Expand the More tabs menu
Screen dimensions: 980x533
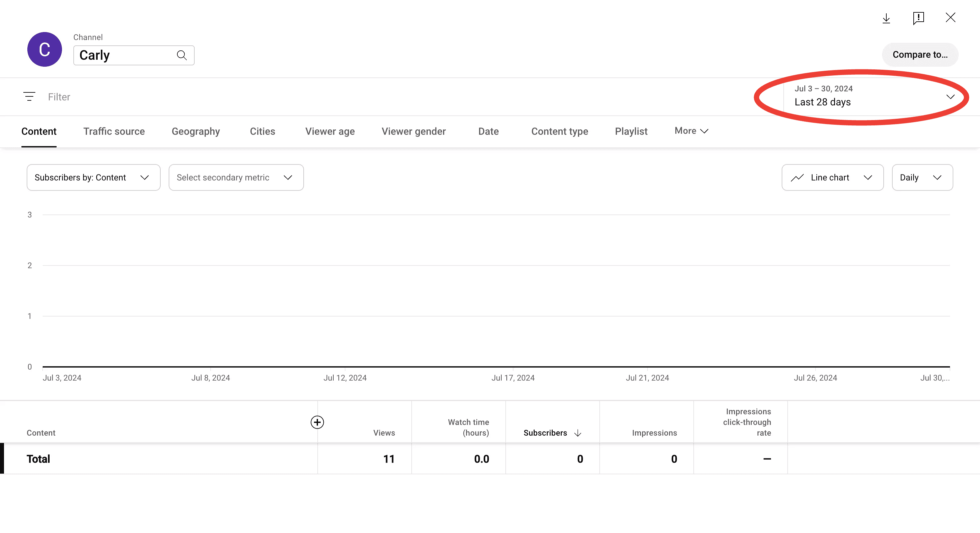pos(691,131)
